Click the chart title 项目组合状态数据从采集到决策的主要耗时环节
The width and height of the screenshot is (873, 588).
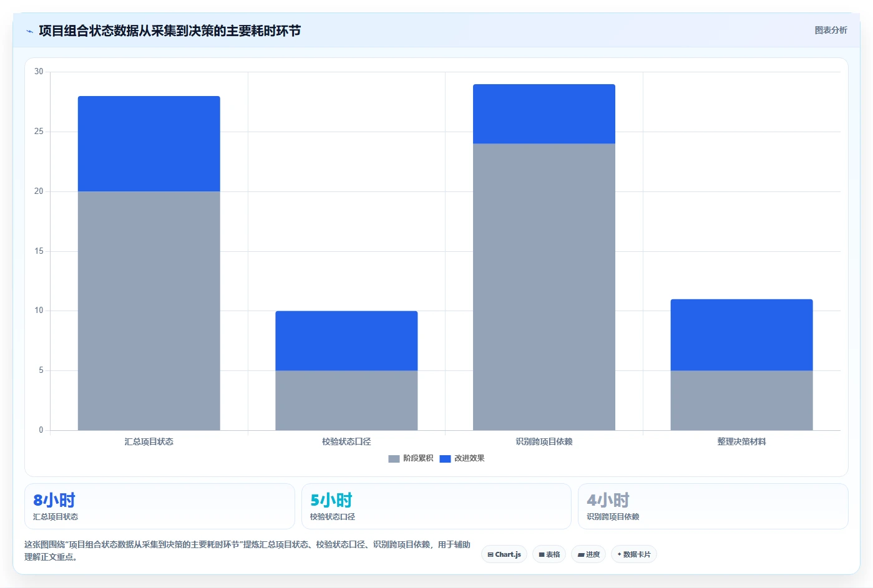pyautogui.click(x=170, y=31)
